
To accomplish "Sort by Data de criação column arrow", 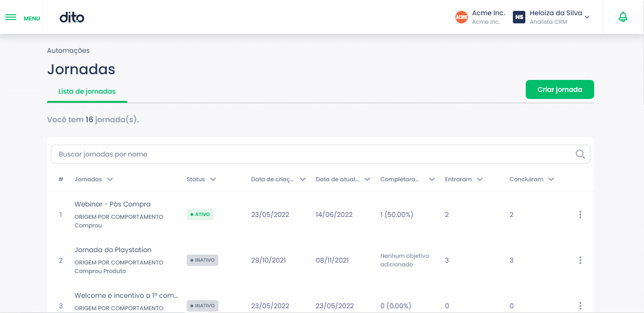I will coord(303,179).
